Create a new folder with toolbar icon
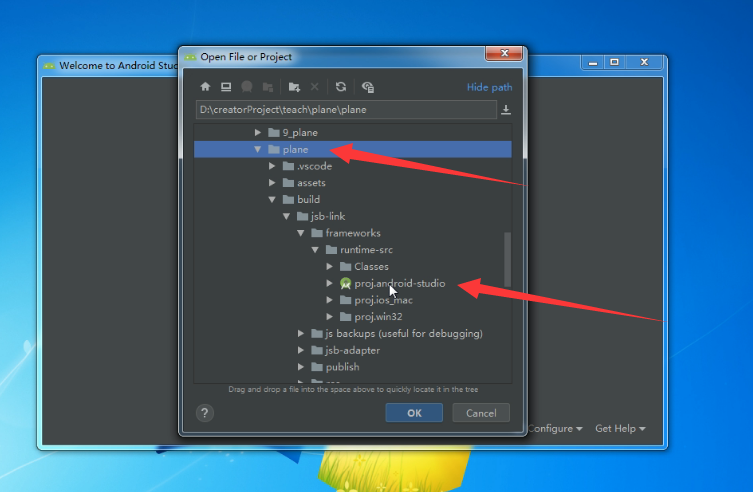753x492 pixels. [x=294, y=87]
